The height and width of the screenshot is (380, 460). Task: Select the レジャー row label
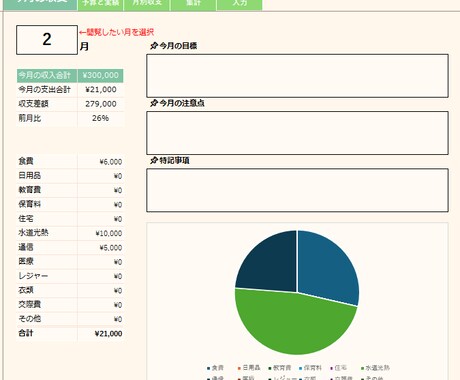pyautogui.click(x=47, y=276)
